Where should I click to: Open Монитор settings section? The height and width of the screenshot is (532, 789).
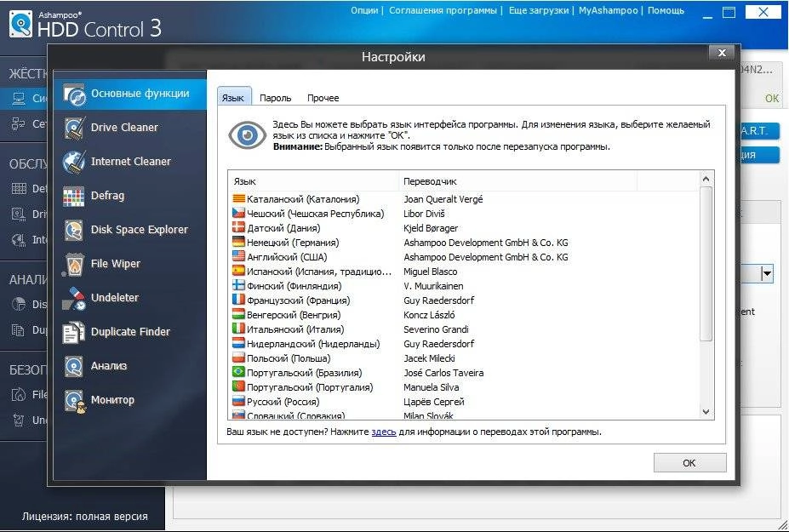(x=130, y=400)
